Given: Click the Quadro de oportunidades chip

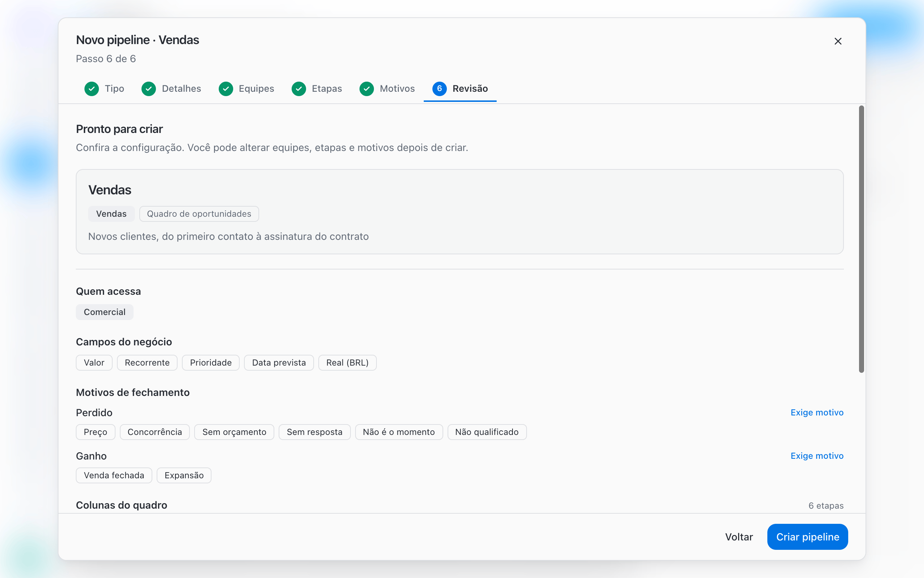Looking at the screenshot, I should [199, 214].
